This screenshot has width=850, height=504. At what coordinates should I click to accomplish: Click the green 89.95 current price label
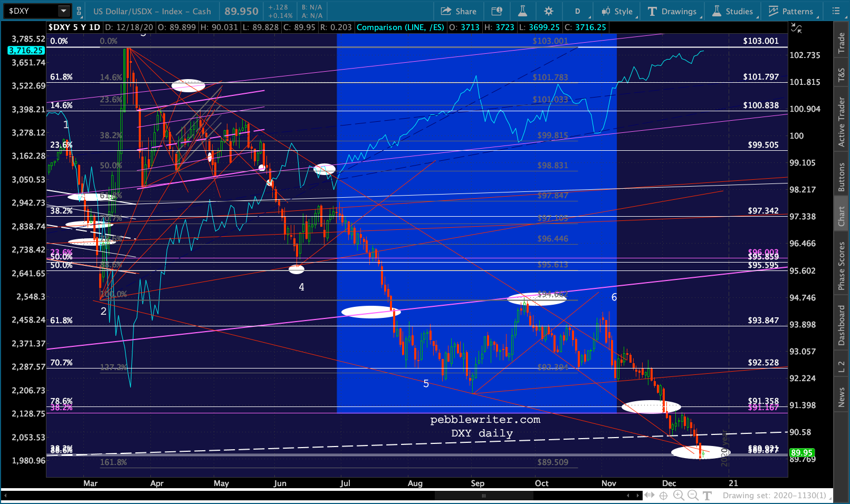pyautogui.click(x=801, y=453)
